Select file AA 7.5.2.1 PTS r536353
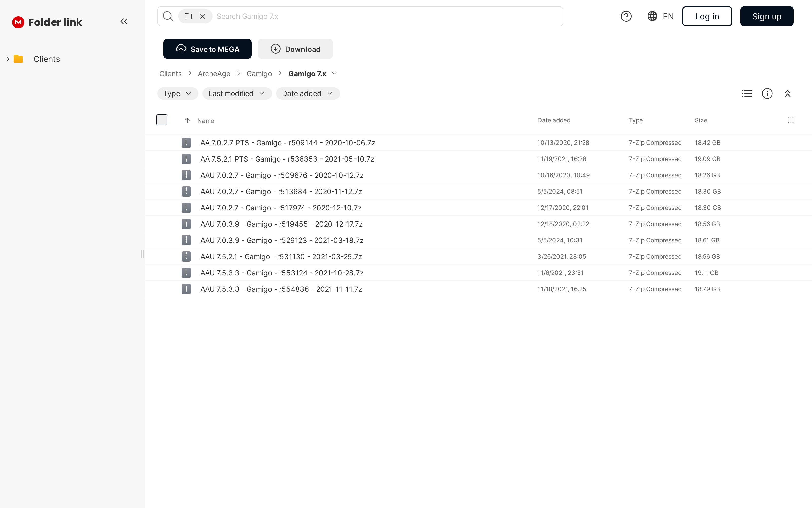 [479, 159]
